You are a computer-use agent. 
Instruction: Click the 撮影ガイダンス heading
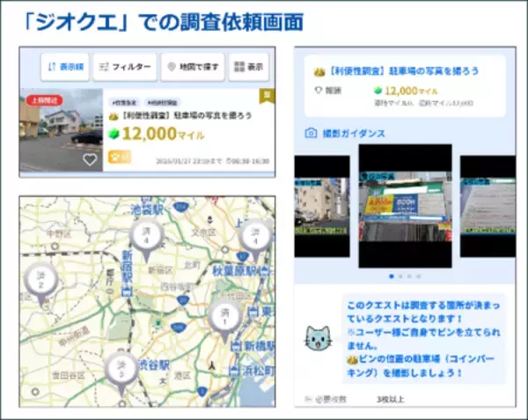click(x=354, y=133)
